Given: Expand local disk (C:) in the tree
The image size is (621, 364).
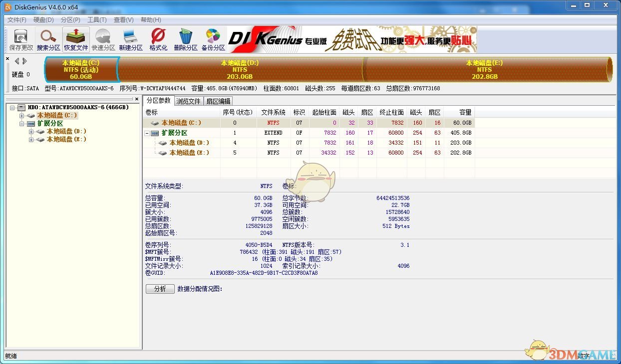Looking at the screenshot, I should coord(21,116).
